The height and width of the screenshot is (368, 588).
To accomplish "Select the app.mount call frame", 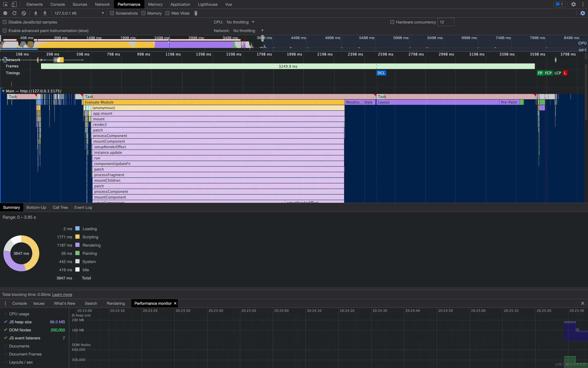I will tap(218, 113).
